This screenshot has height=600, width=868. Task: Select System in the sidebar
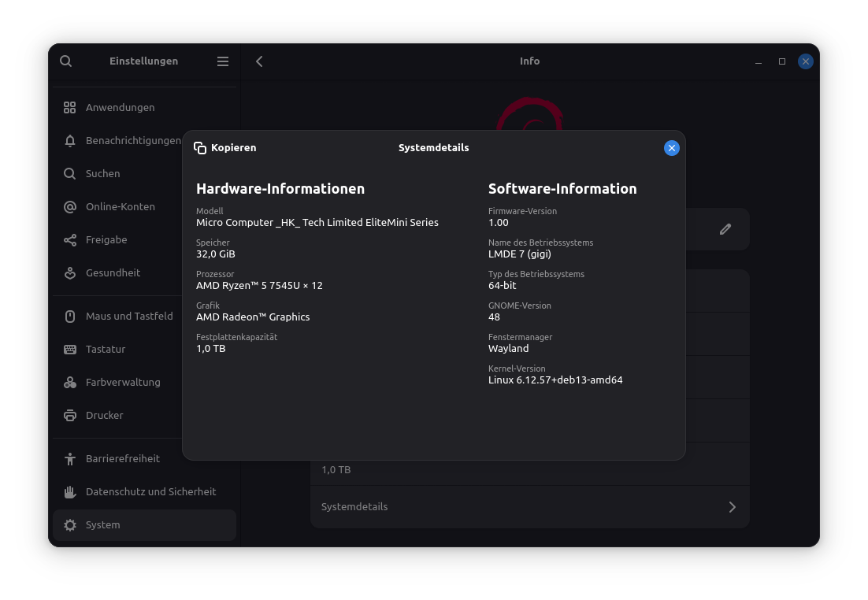(x=102, y=525)
